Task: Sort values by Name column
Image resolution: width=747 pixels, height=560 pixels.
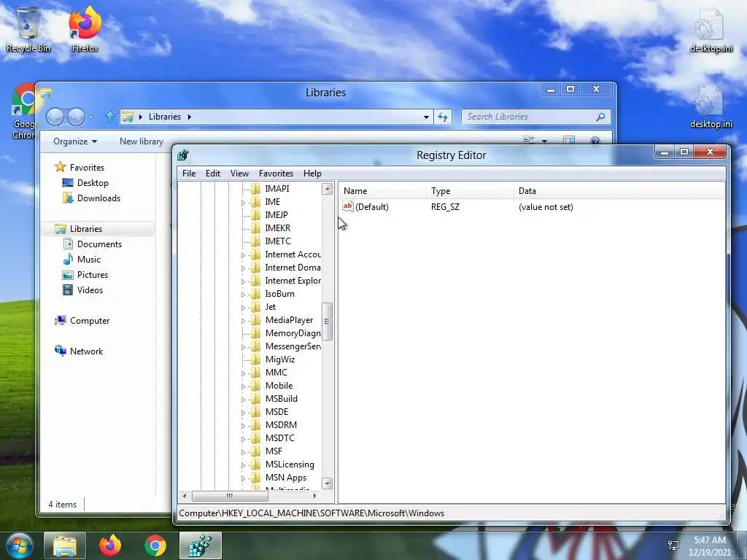Action: click(382, 191)
